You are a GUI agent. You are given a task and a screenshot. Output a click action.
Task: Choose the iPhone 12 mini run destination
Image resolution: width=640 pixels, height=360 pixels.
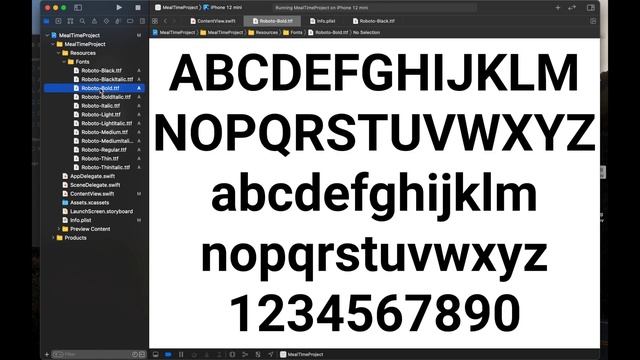click(x=222, y=7)
